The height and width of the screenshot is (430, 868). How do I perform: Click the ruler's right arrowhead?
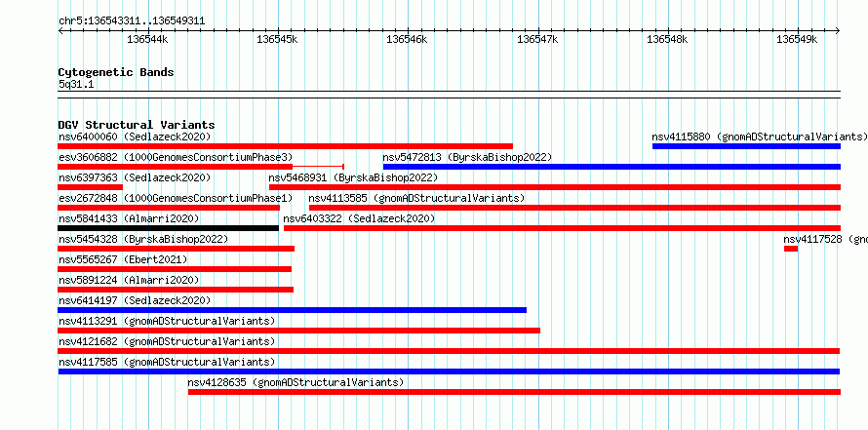(x=838, y=31)
